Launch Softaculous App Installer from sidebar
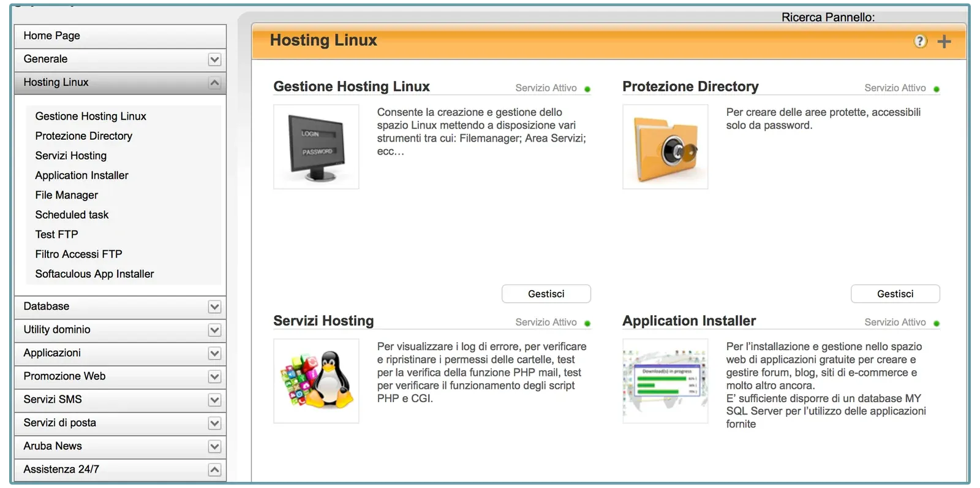980x488 pixels. pos(94,273)
